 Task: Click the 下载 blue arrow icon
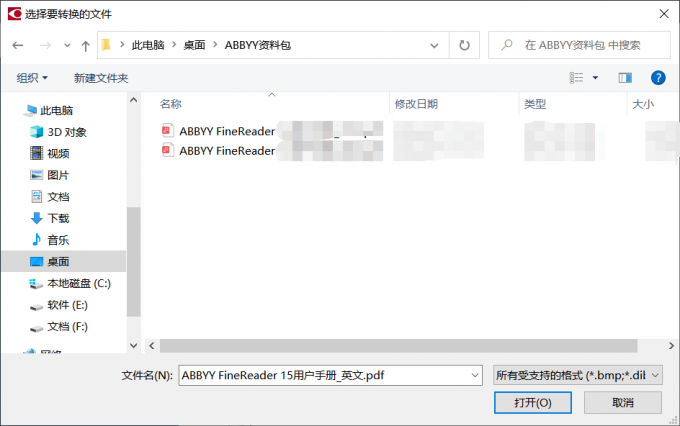pos(36,218)
